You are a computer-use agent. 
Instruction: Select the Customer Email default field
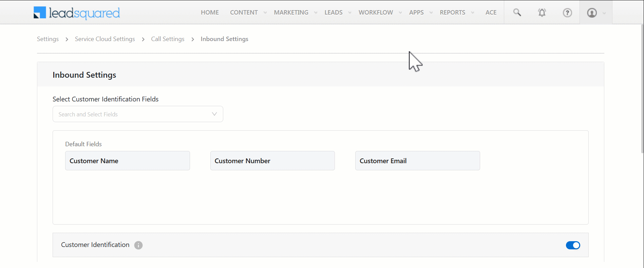(x=417, y=161)
